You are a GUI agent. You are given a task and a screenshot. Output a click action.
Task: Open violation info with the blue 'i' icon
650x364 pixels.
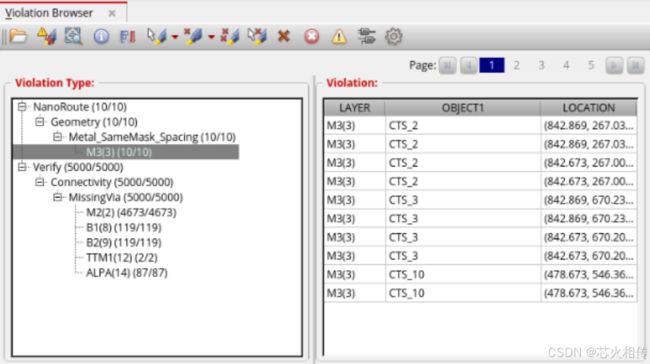pyautogui.click(x=101, y=36)
